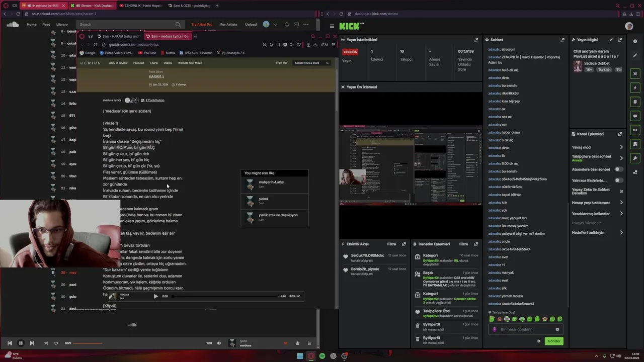Open SoundCloud Home tab
Image resolution: width=644 pixels, height=362 pixels.
(31, 24)
